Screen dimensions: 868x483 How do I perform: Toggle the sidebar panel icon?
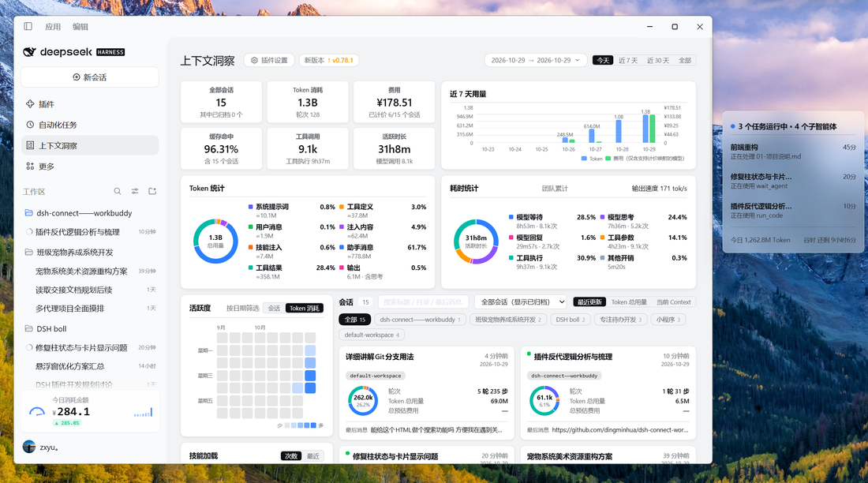click(28, 26)
